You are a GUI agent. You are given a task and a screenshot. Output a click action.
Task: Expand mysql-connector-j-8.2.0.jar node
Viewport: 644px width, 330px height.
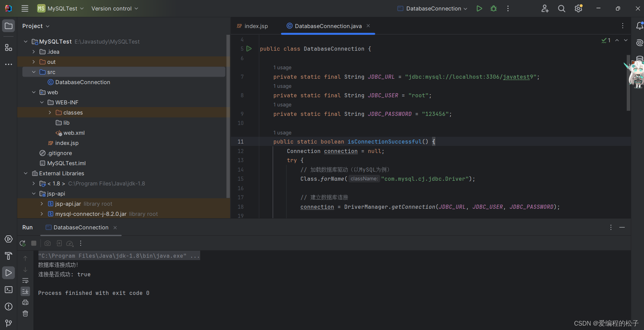coord(42,214)
